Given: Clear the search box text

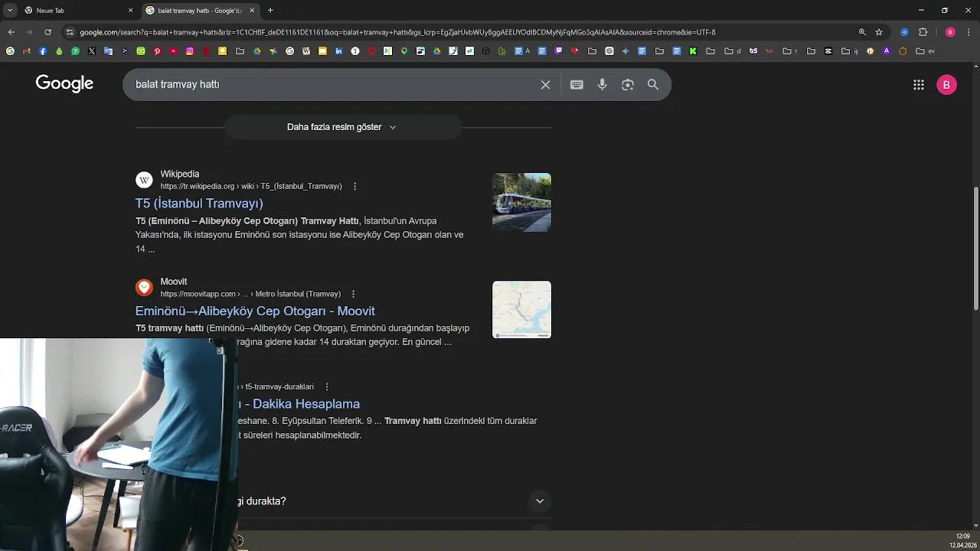Looking at the screenshot, I should point(545,85).
